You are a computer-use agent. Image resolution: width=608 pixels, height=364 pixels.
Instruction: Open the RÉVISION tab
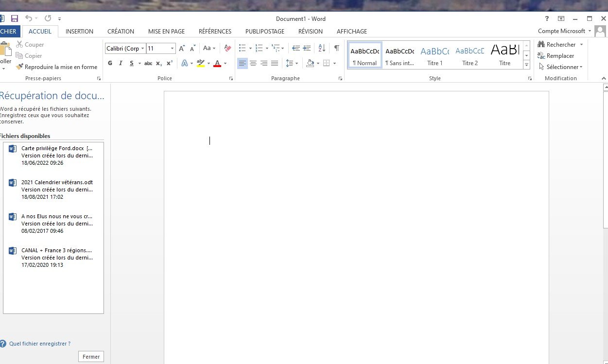[x=311, y=31]
